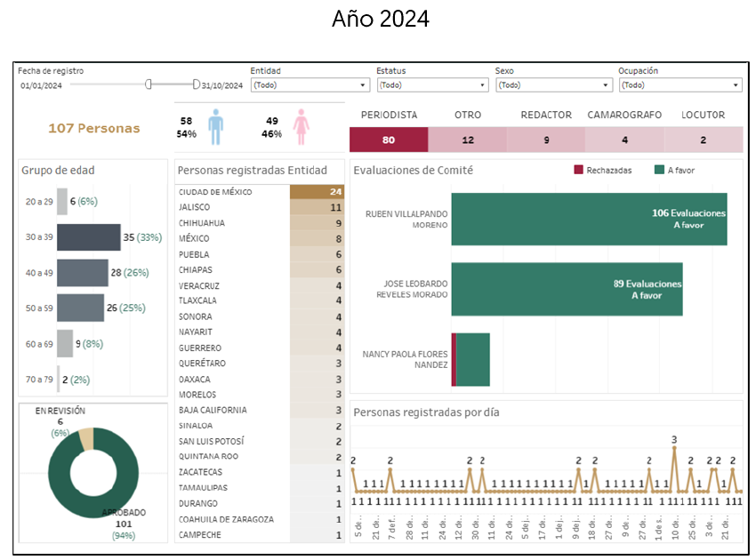This screenshot has height=560, width=756.
Task: Select the red Rechazadas segment for Nancy Paola
Action: coord(454,360)
